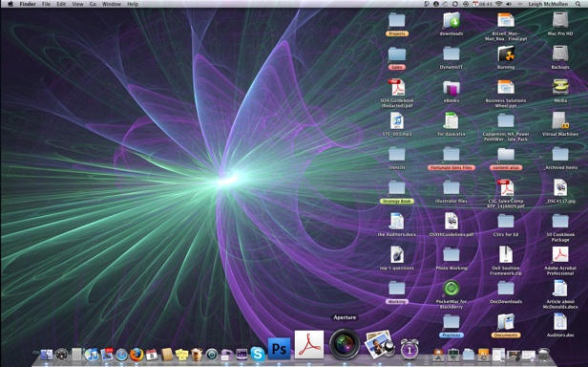Select the Photo Working folder
Screen dimensions: 588x367
click(451, 254)
